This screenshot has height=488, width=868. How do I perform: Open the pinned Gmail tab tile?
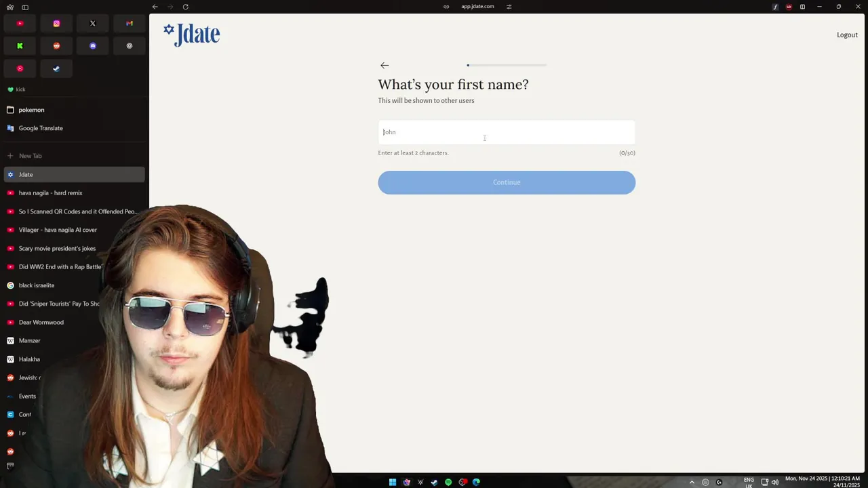pos(130,23)
